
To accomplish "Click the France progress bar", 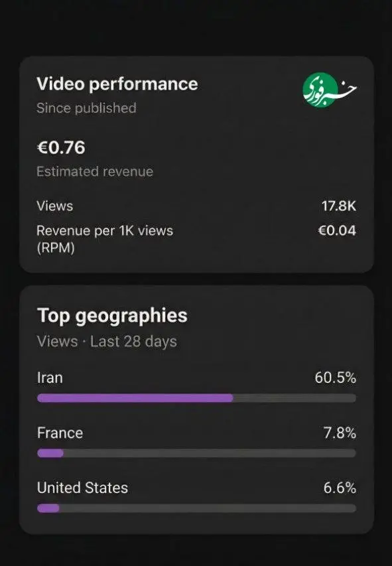I will [x=196, y=454].
